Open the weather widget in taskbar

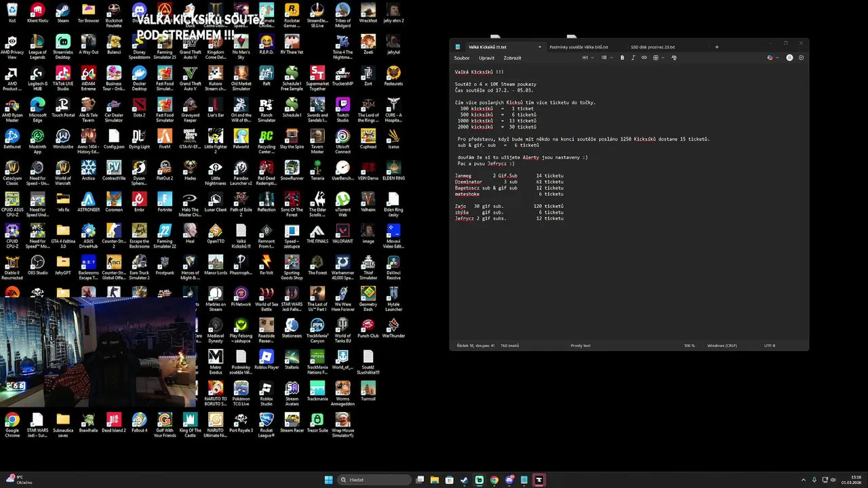point(19,480)
